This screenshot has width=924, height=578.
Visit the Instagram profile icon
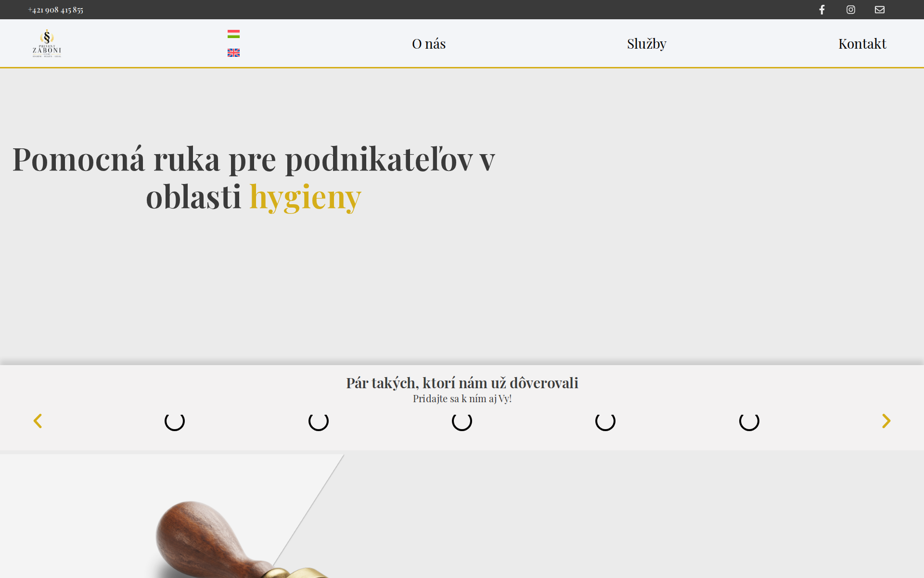[850, 9]
